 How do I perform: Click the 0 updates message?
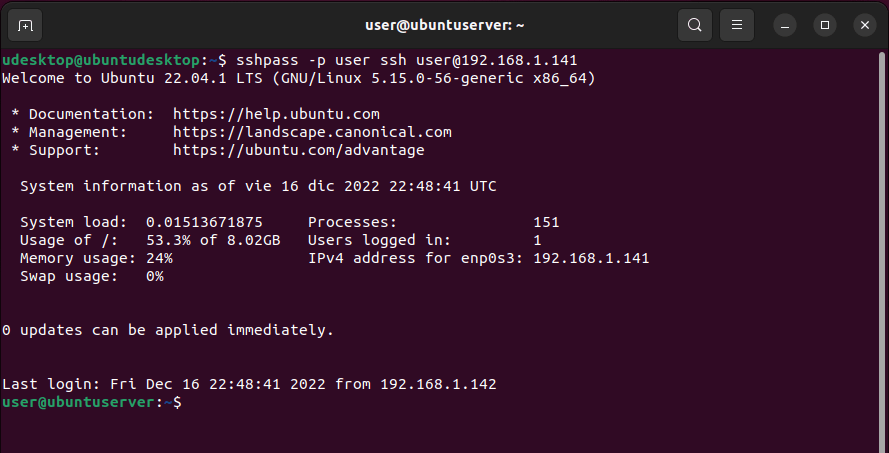[x=168, y=330]
